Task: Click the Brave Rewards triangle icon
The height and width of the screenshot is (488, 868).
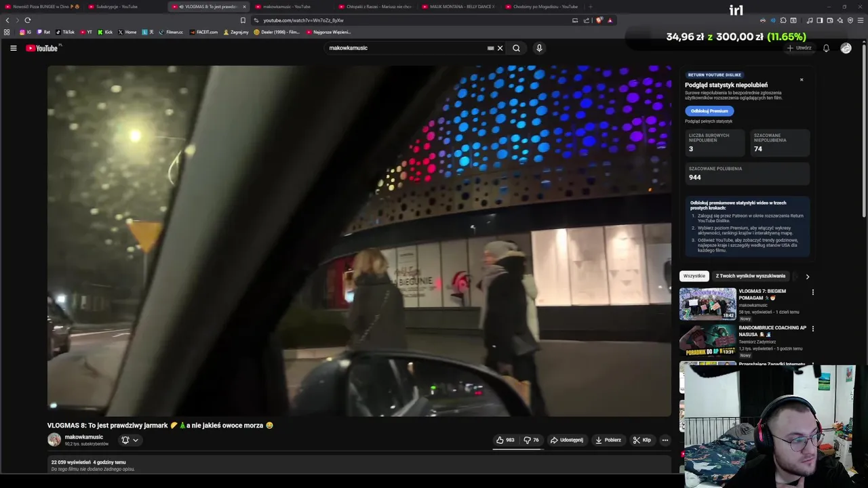Action: click(610, 20)
